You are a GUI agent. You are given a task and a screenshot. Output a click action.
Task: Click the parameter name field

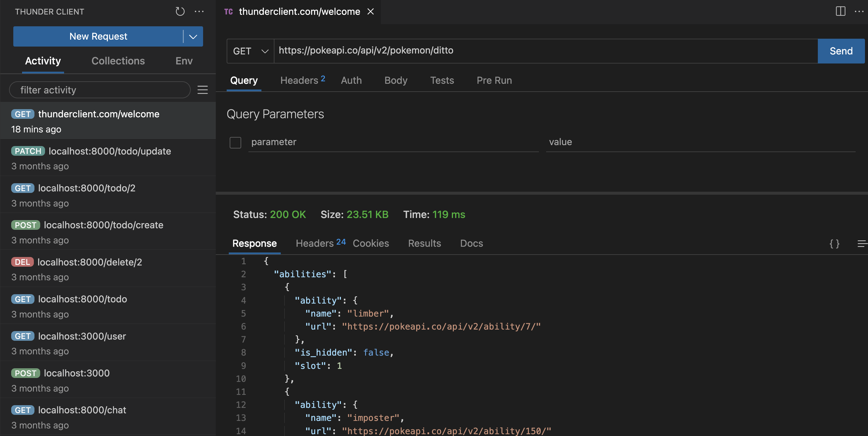click(x=393, y=142)
